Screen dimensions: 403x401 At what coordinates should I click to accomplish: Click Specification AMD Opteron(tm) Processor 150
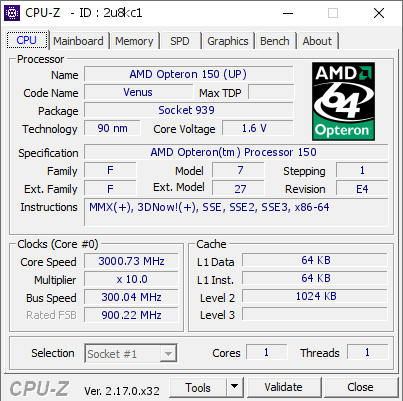pos(236,152)
